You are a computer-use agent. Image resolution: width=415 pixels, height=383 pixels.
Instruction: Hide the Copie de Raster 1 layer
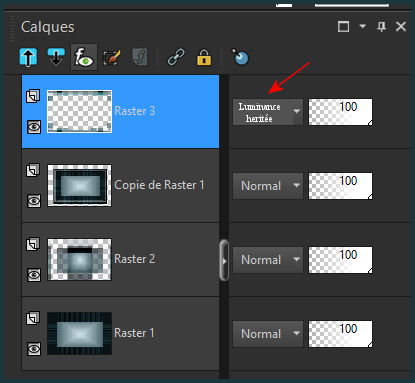click(34, 201)
